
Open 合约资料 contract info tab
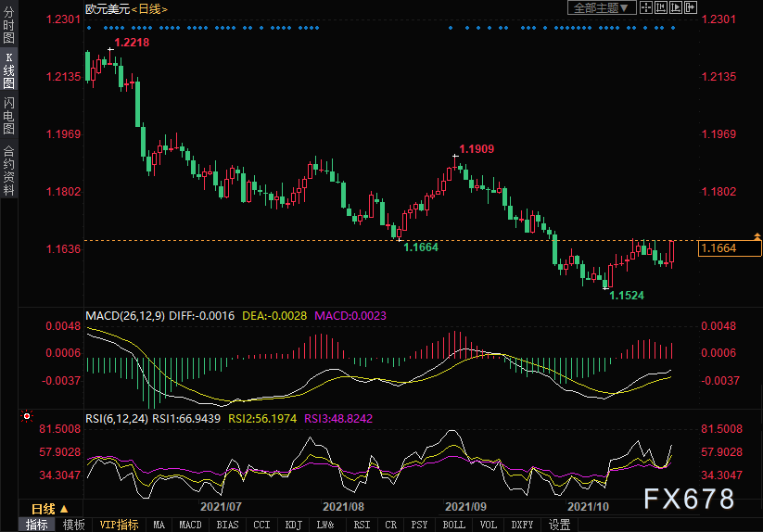point(8,171)
